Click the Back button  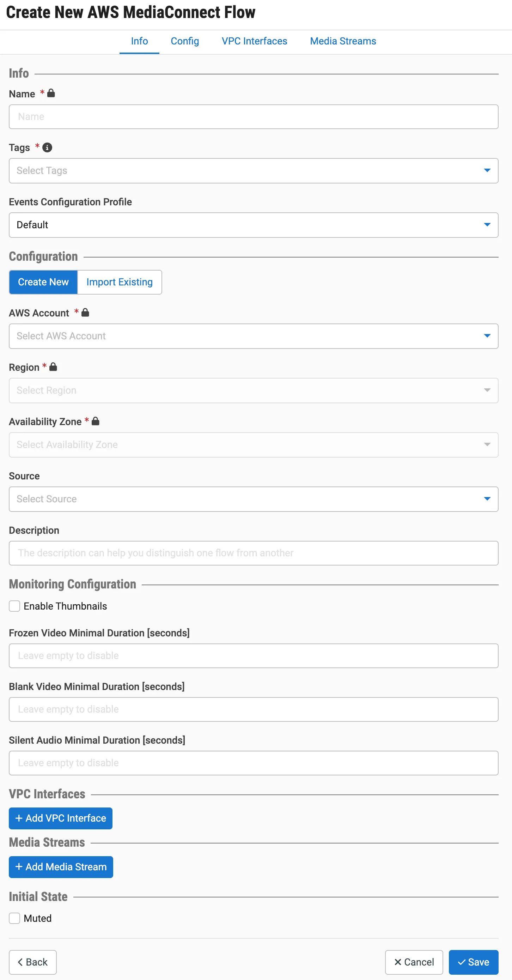(33, 962)
